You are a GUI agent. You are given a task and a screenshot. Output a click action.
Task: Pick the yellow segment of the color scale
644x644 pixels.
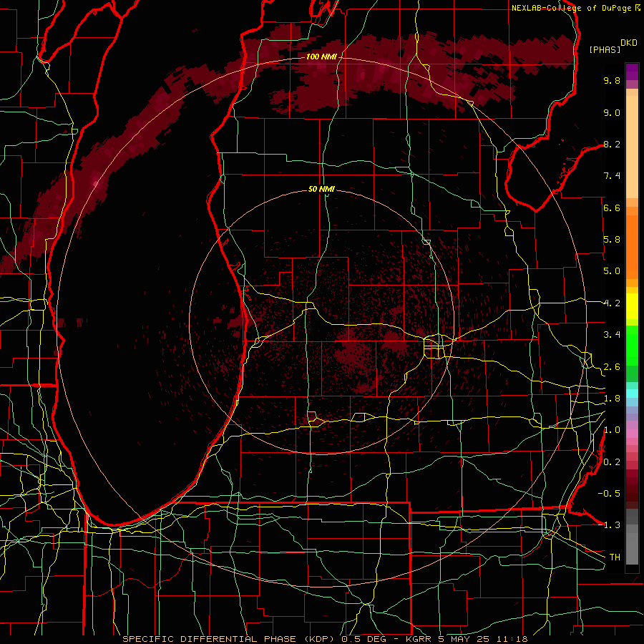tap(632, 306)
